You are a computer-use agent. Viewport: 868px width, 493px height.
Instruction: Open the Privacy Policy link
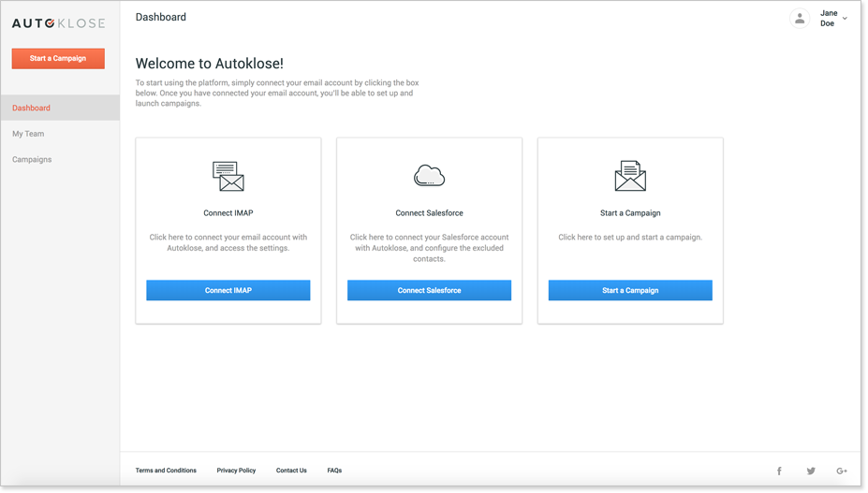click(236, 471)
